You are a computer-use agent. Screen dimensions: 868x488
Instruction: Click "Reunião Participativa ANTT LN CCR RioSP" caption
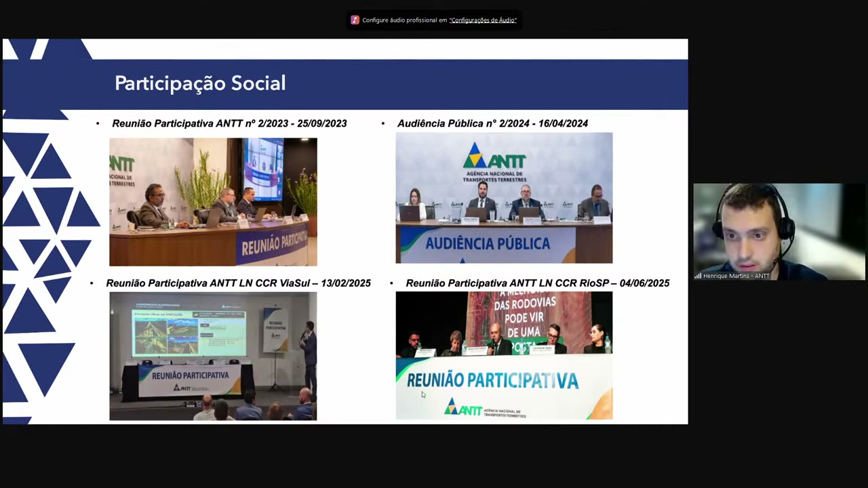pos(537,283)
